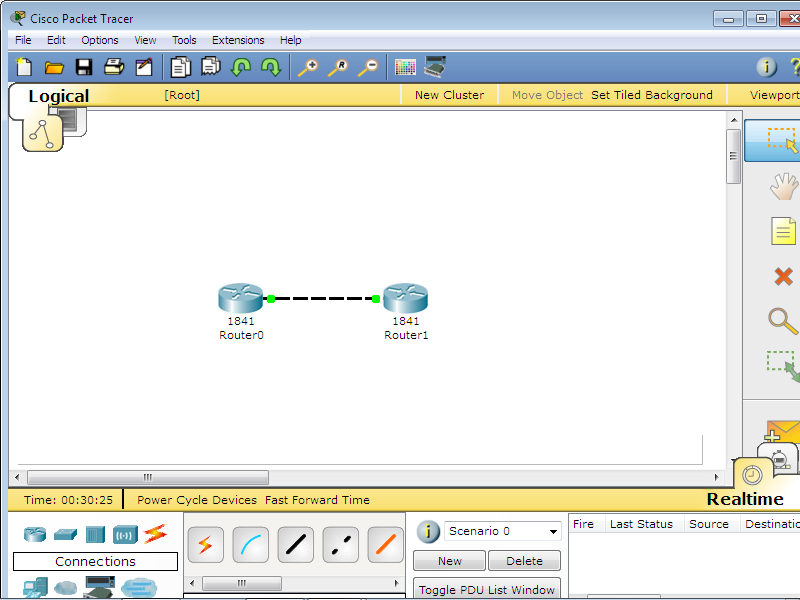The height and width of the screenshot is (600, 800).
Task: Click the scenario info i icon
Action: [428, 532]
